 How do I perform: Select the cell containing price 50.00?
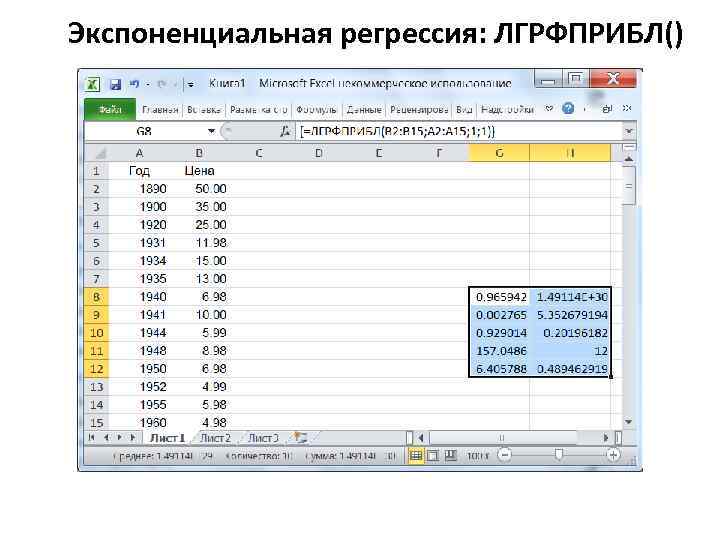coord(199,189)
